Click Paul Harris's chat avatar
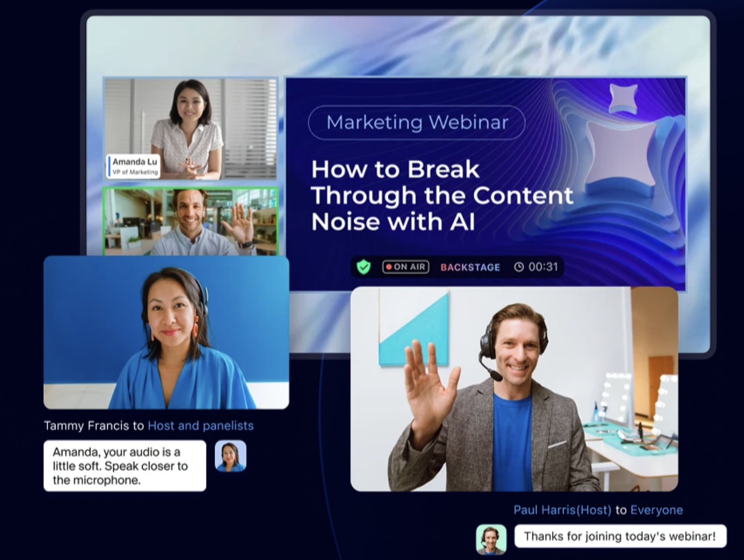744x560 pixels. point(491,539)
